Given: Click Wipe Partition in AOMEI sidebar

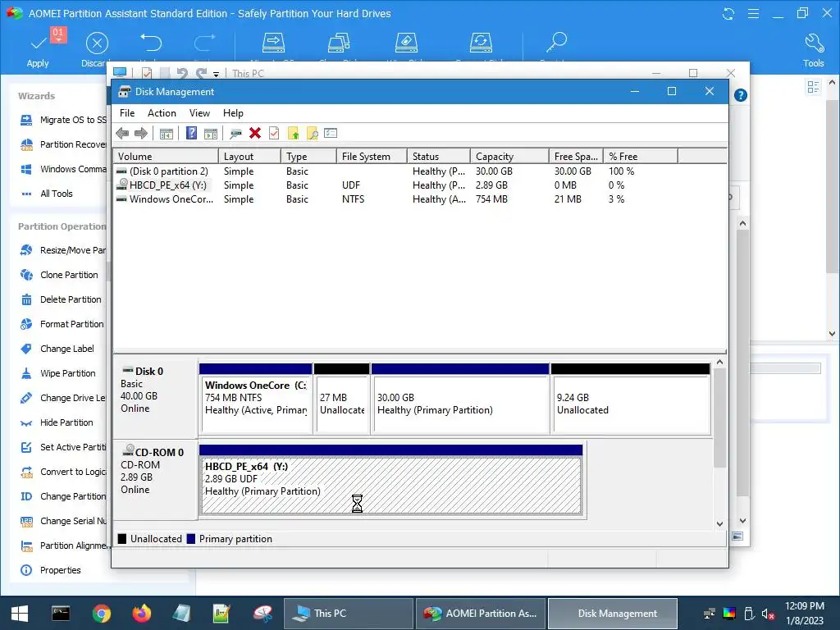Looking at the screenshot, I should [58, 373].
